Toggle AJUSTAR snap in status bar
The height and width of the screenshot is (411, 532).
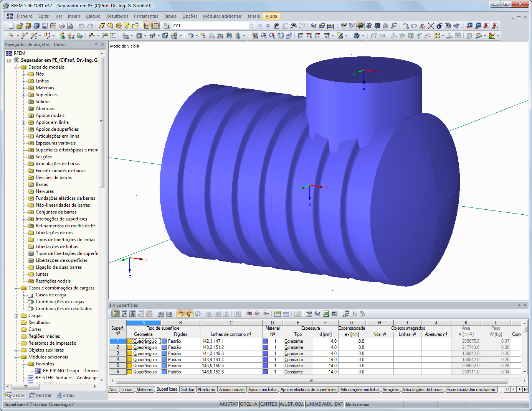pyautogui.click(x=229, y=404)
